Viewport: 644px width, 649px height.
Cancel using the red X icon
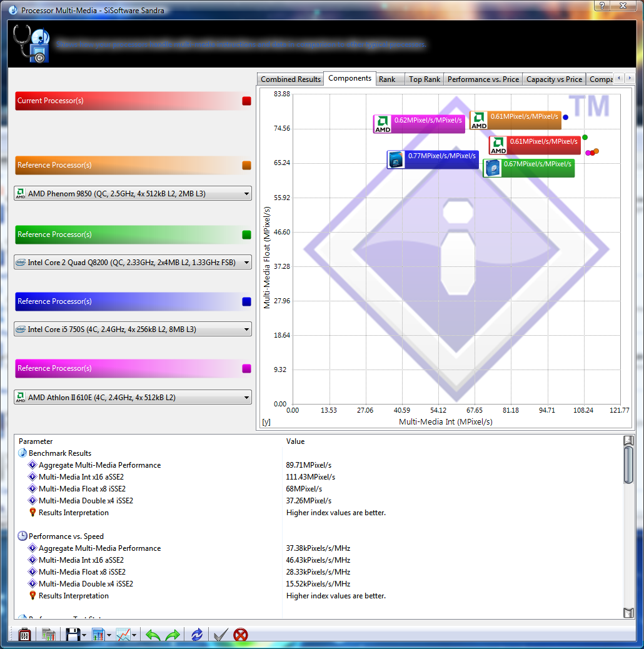tap(241, 635)
